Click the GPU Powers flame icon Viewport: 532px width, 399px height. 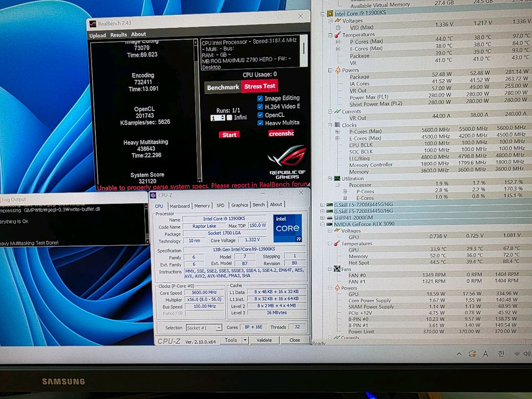[x=337, y=288]
